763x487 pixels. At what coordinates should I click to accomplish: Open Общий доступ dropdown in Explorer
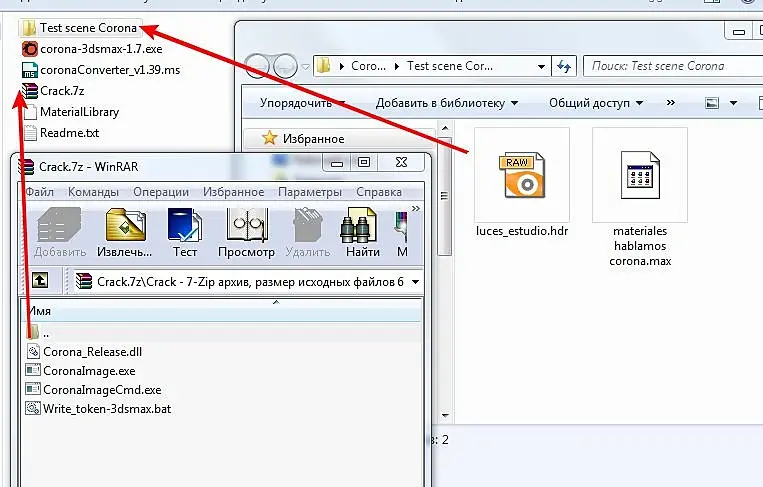[596, 103]
